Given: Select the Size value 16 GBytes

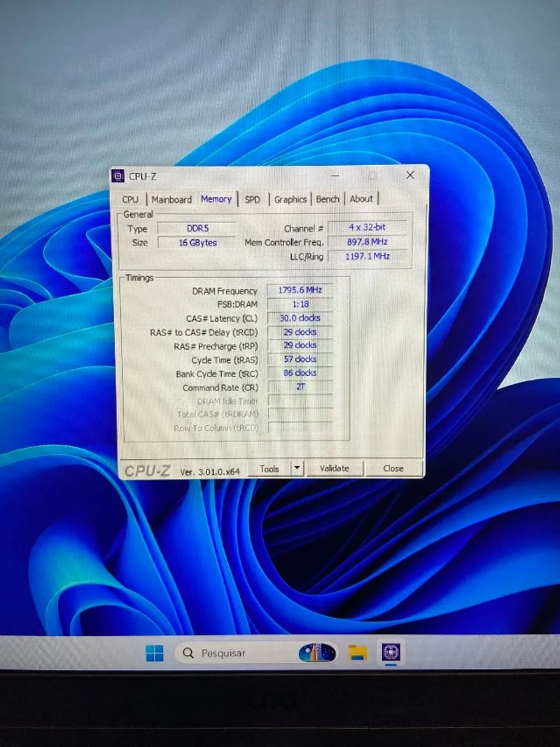Looking at the screenshot, I should point(197,243).
